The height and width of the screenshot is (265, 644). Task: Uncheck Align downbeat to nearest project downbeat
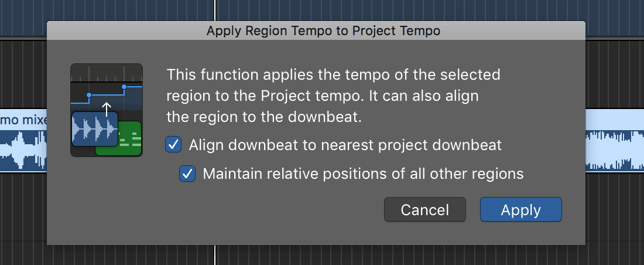click(173, 145)
